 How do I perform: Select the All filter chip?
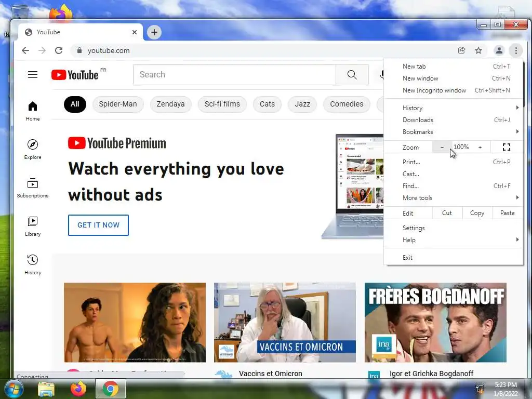tap(75, 104)
